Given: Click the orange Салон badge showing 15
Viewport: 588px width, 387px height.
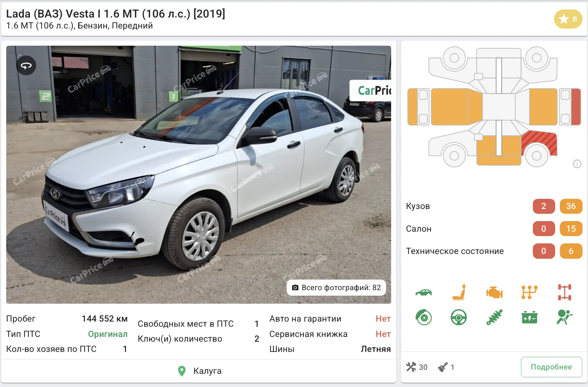Looking at the screenshot, I should click(x=571, y=229).
